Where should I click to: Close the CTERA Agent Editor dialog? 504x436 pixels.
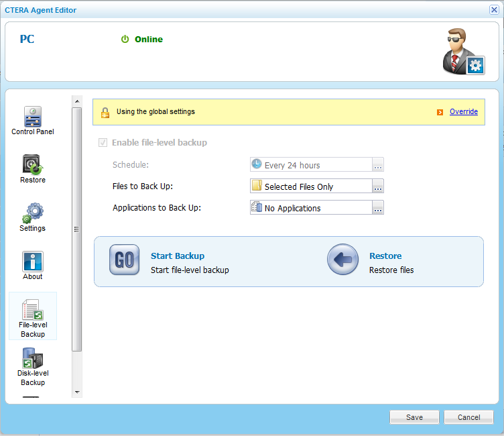[x=494, y=9]
